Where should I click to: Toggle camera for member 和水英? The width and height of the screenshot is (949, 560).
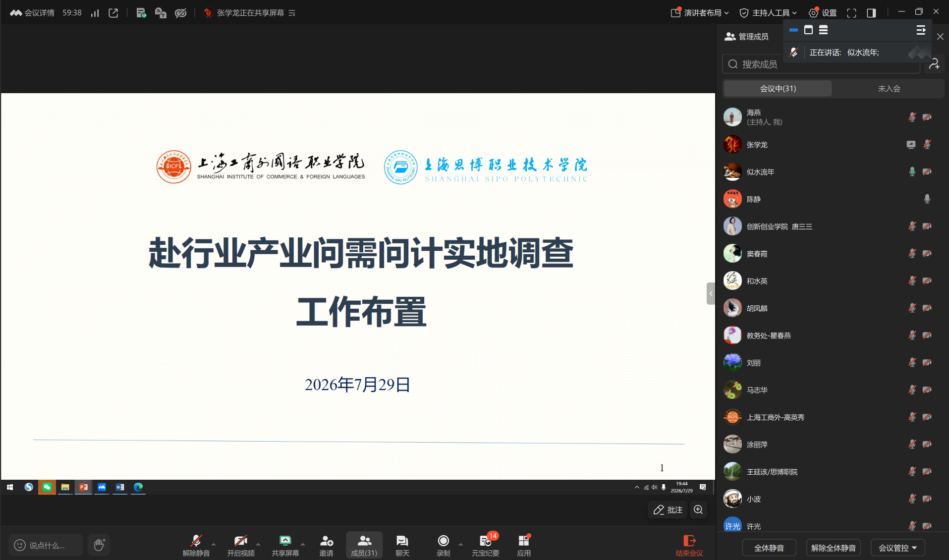[927, 281]
